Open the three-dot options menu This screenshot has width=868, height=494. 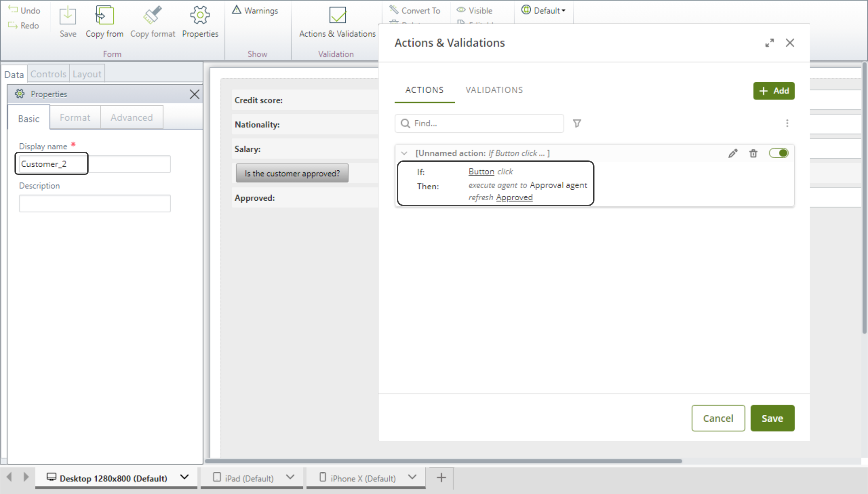tap(787, 123)
